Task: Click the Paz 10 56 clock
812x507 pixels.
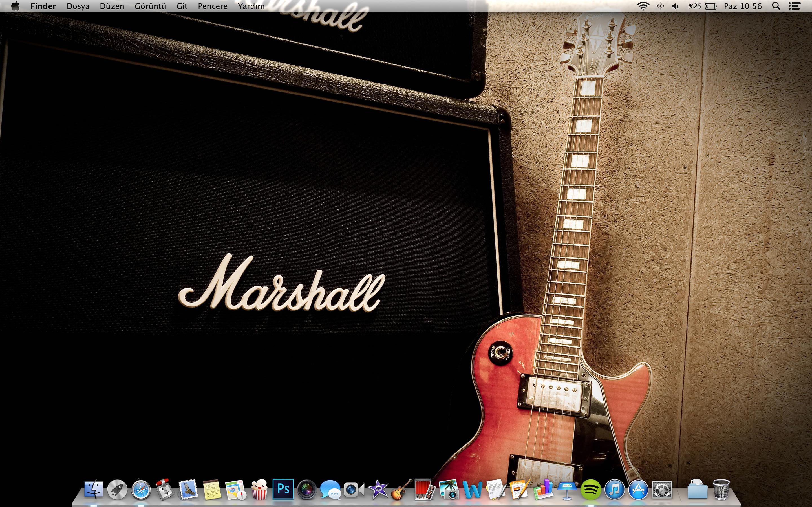Action: (x=743, y=6)
